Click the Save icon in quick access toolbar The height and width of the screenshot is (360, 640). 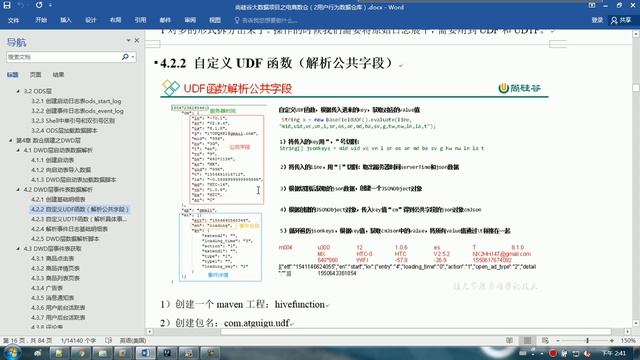click(7, 5)
